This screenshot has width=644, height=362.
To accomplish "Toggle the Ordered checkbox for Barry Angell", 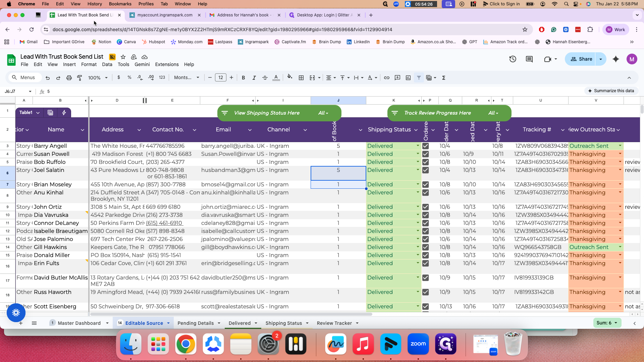I will pos(426,146).
